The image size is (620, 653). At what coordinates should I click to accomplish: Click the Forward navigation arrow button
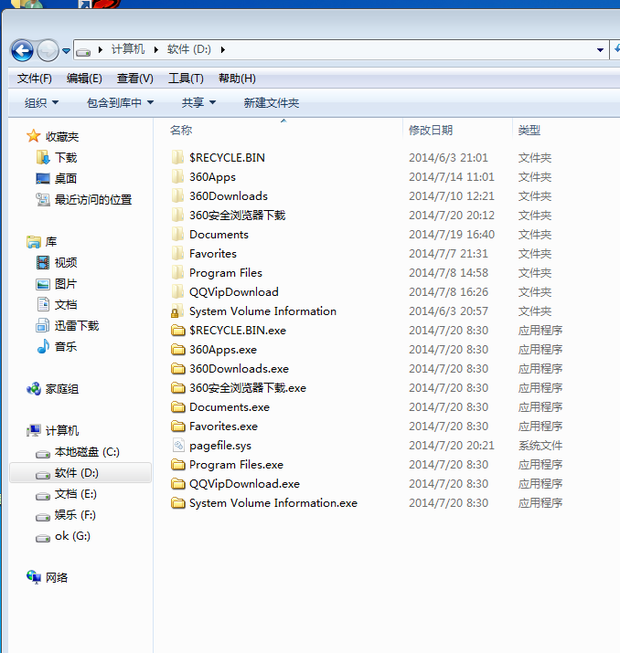pyautogui.click(x=48, y=50)
